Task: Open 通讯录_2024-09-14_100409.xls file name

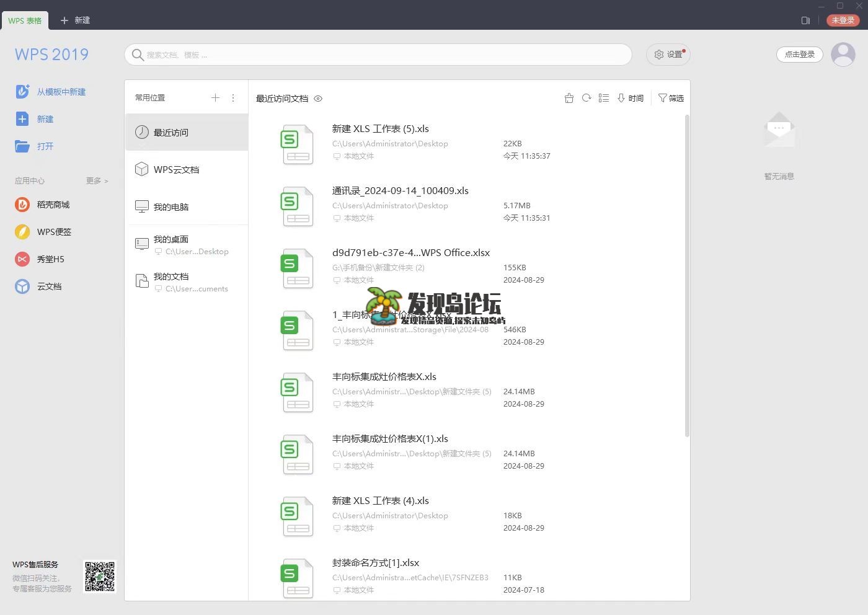Action: [401, 191]
